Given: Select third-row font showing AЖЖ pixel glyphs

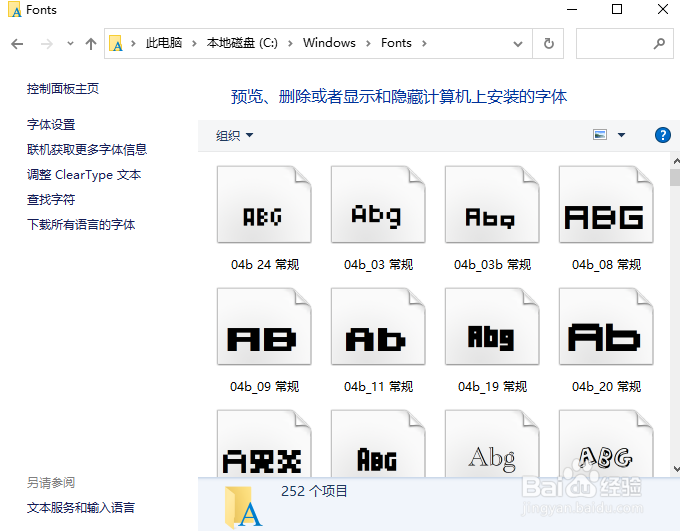Looking at the screenshot, I should click(x=264, y=443).
